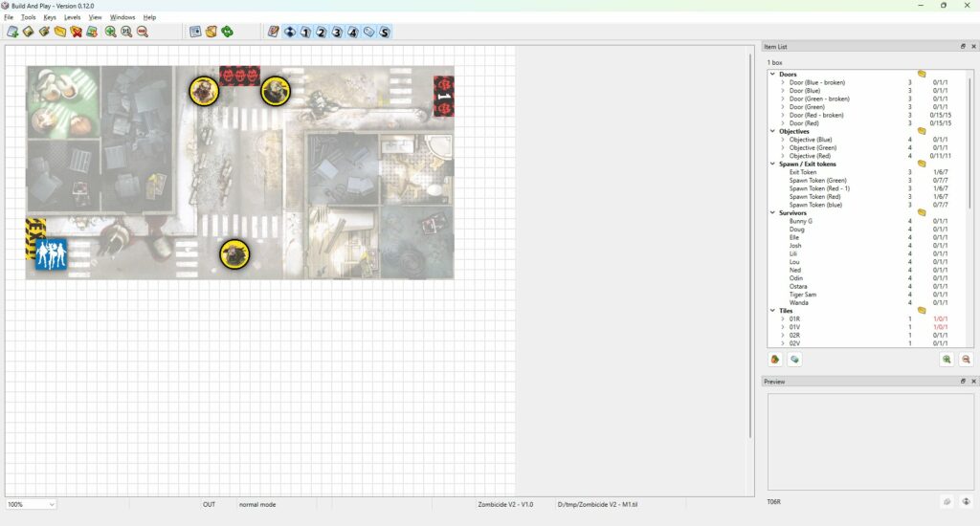This screenshot has width=980, height=526.
Task: Open the Levels menu
Action: (73, 17)
